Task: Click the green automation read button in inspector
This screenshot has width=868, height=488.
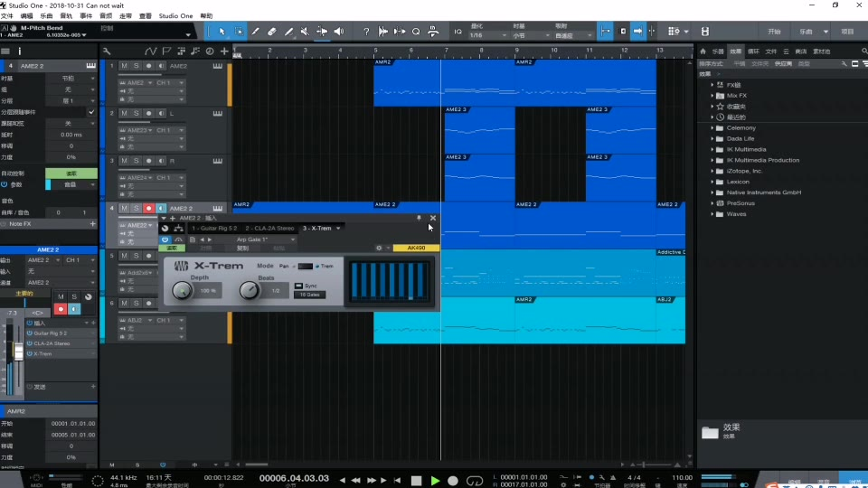Action: [71, 174]
